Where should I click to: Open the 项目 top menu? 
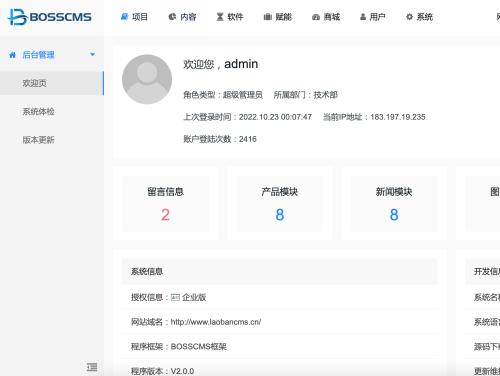(x=134, y=17)
